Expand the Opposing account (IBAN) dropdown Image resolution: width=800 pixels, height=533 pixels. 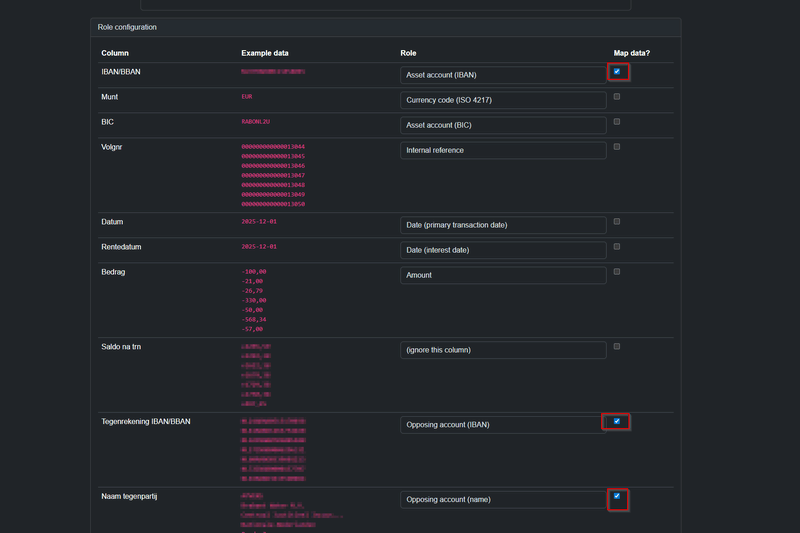pos(503,425)
